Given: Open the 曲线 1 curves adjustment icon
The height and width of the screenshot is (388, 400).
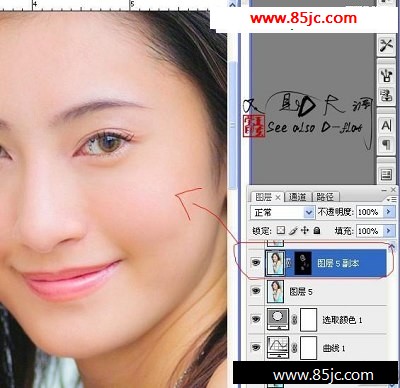Looking at the screenshot, I should point(277,348).
